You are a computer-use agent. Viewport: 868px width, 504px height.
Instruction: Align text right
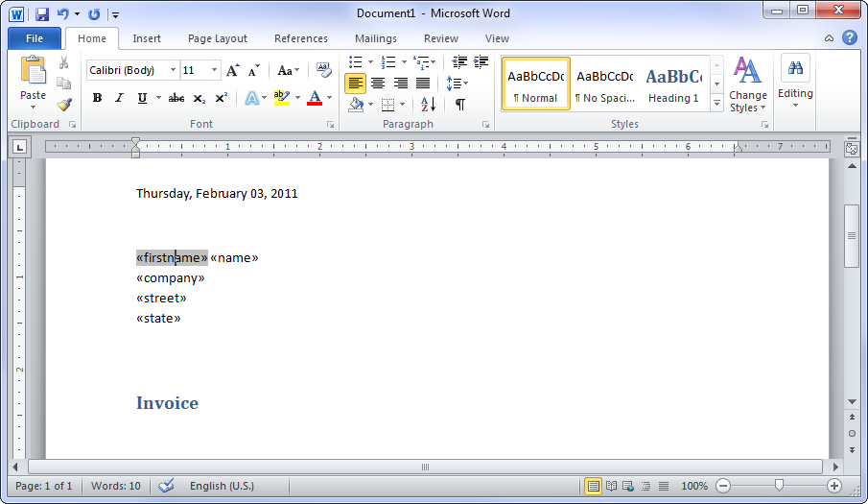(x=400, y=84)
